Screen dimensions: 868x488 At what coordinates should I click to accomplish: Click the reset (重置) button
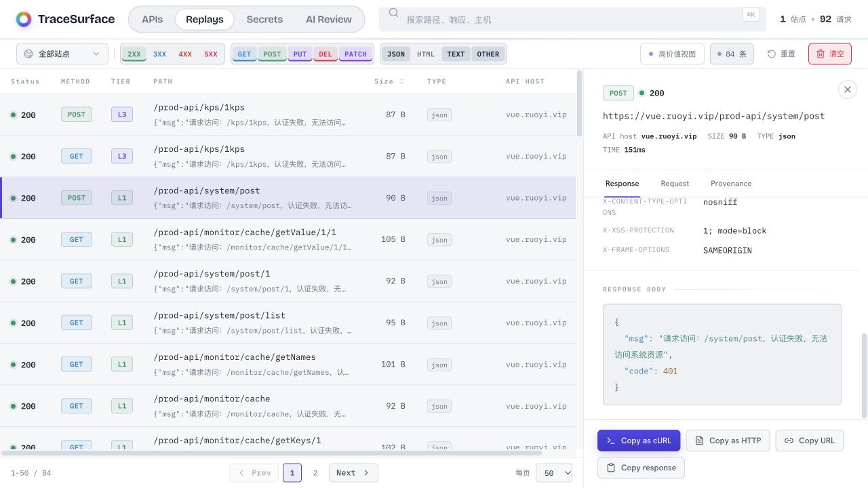click(781, 54)
